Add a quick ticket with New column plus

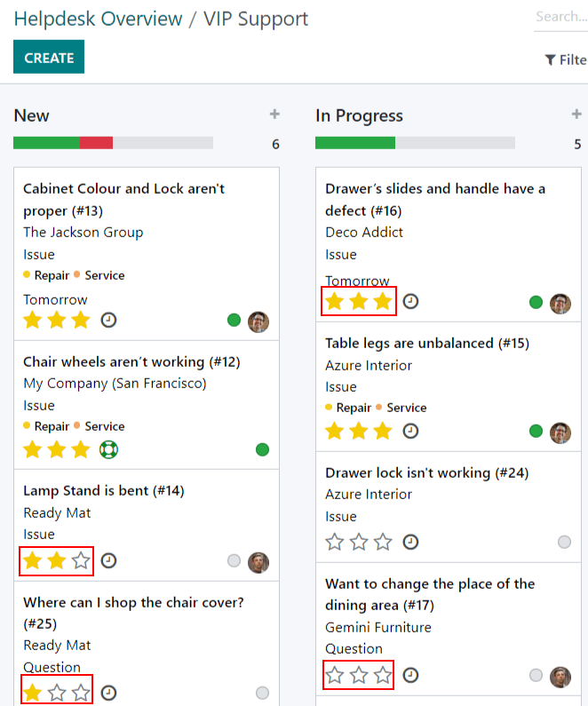274,114
